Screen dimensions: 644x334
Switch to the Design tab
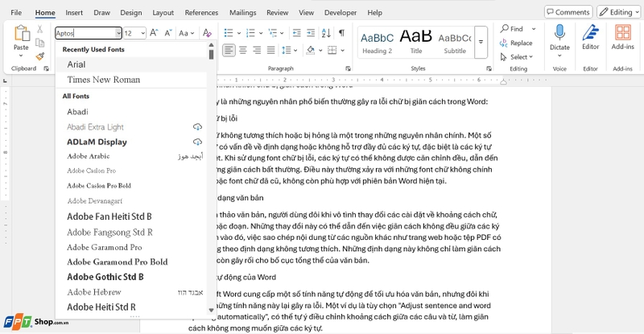[131, 13]
